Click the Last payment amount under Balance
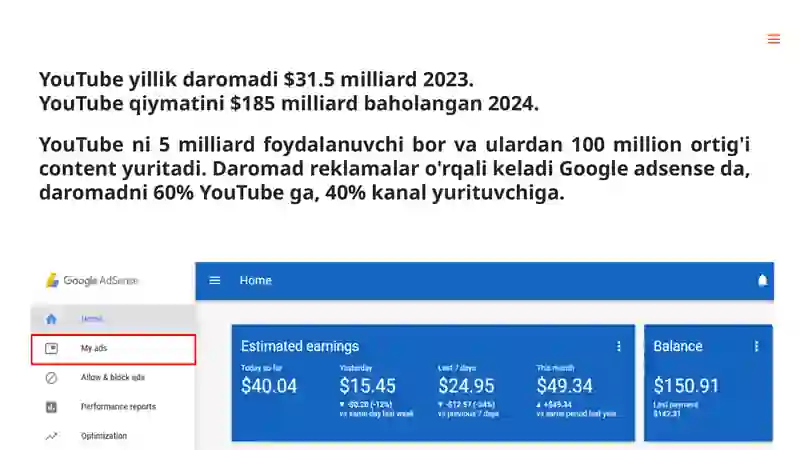The width and height of the screenshot is (800, 450). point(667,413)
